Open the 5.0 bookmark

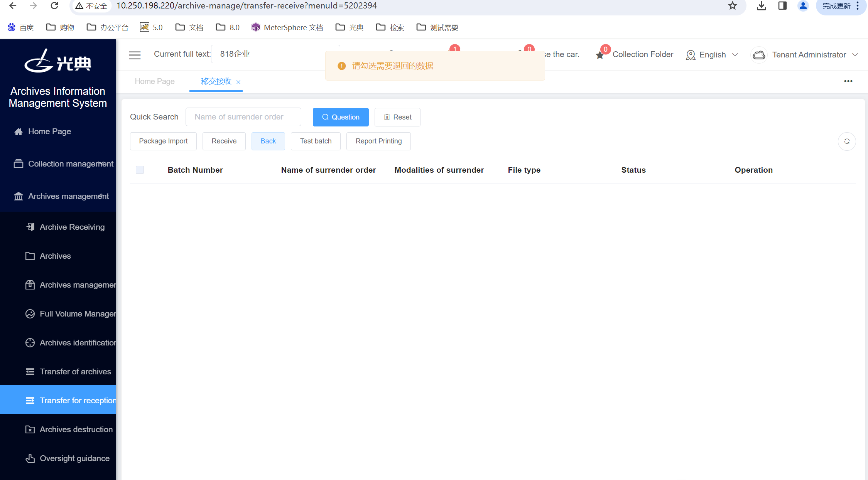click(151, 27)
